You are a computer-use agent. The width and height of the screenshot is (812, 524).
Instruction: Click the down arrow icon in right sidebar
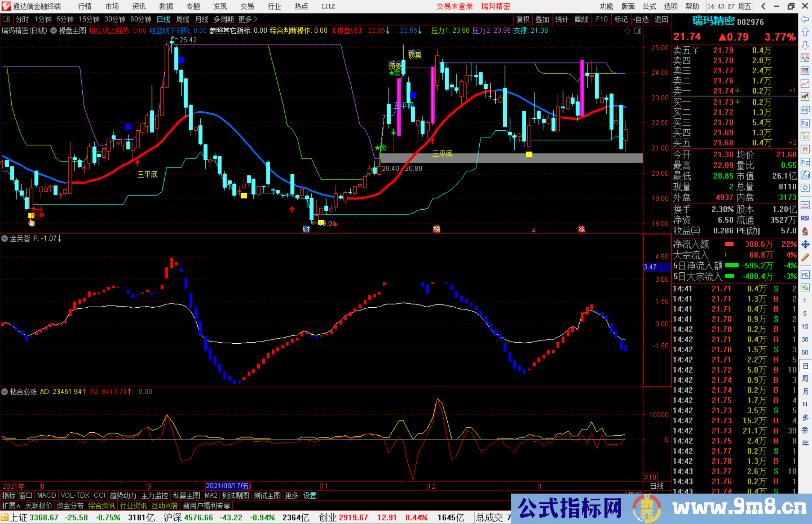coord(805,45)
